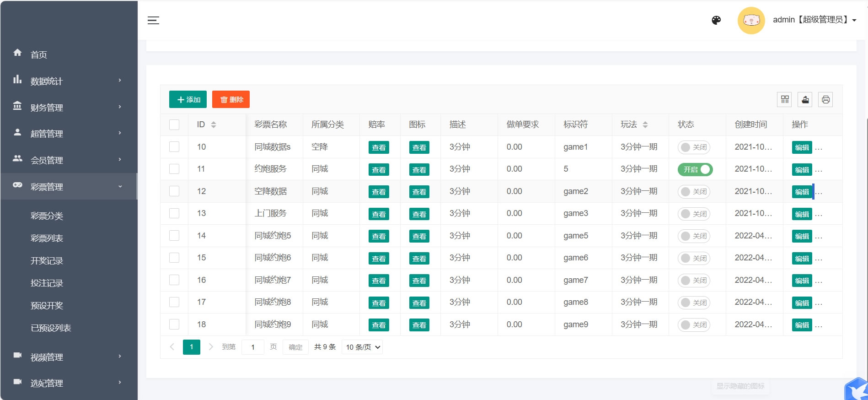This screenshot has height=400, width=868.
Task: Check the select-all header checkbox
Action: pyautogui.click(x=174, y=124)
